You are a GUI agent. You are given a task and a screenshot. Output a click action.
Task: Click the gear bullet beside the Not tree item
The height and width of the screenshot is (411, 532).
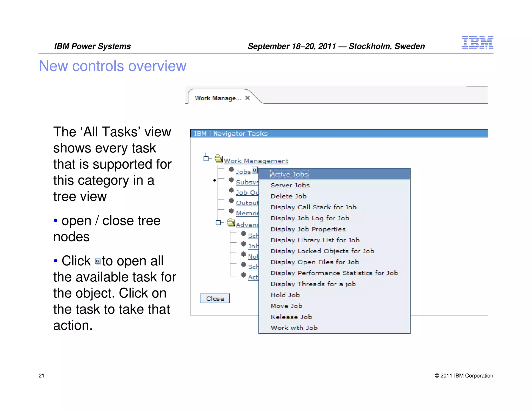pos(243,254)
